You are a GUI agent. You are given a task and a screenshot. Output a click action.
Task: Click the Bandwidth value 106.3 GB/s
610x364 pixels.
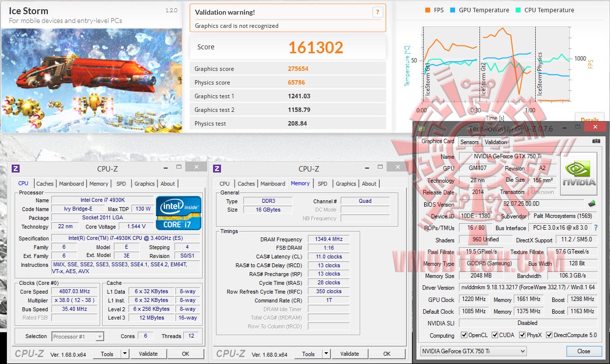(572, 276)
